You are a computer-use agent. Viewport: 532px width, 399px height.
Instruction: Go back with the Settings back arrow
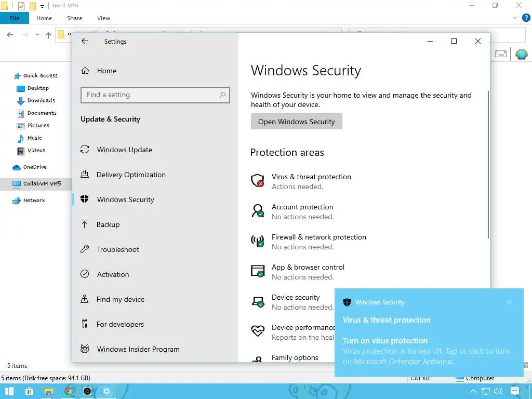click(x=85, y=41)
